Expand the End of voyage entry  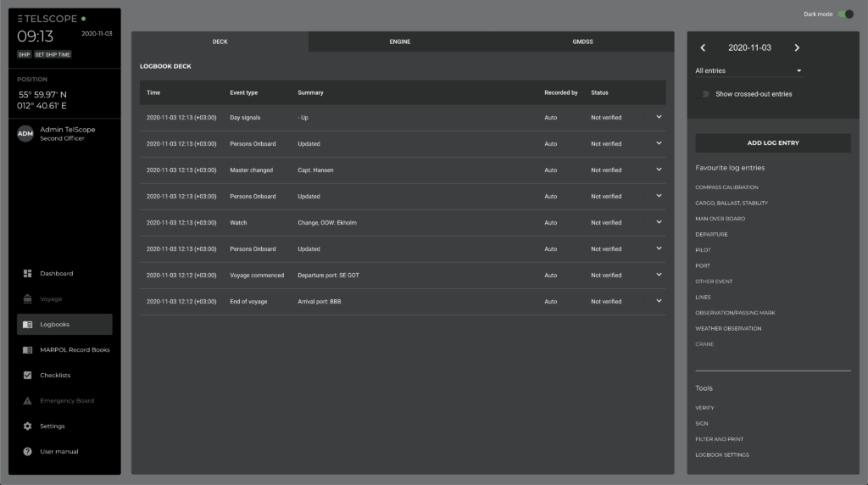[x=659, y=301]
